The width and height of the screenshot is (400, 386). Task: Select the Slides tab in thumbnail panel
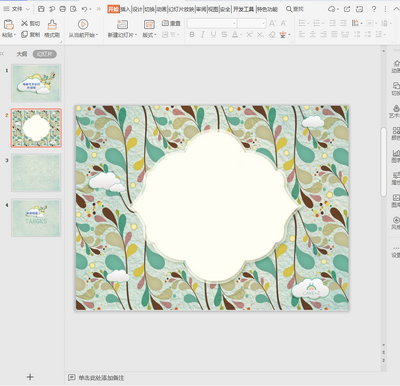[x=44, y=54]
